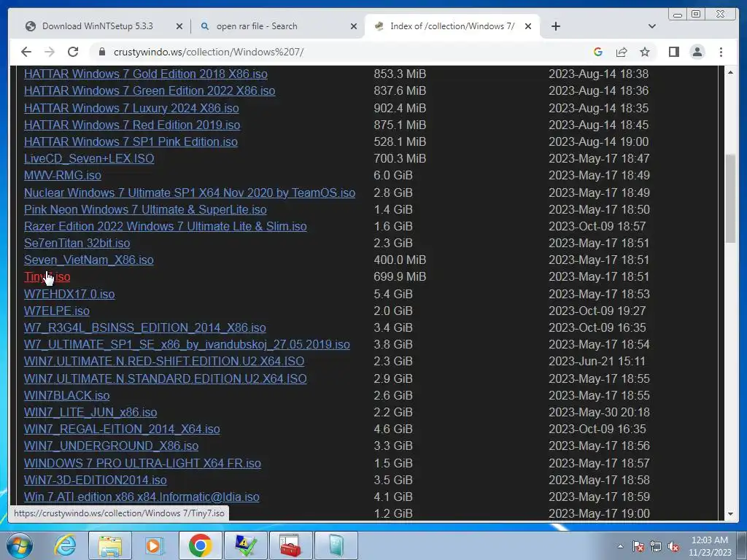Open WIN7_REGAL-EITION_2014_X64.iso link
Viewport: 747px width, 560px height.
click(x=122, y=429)
